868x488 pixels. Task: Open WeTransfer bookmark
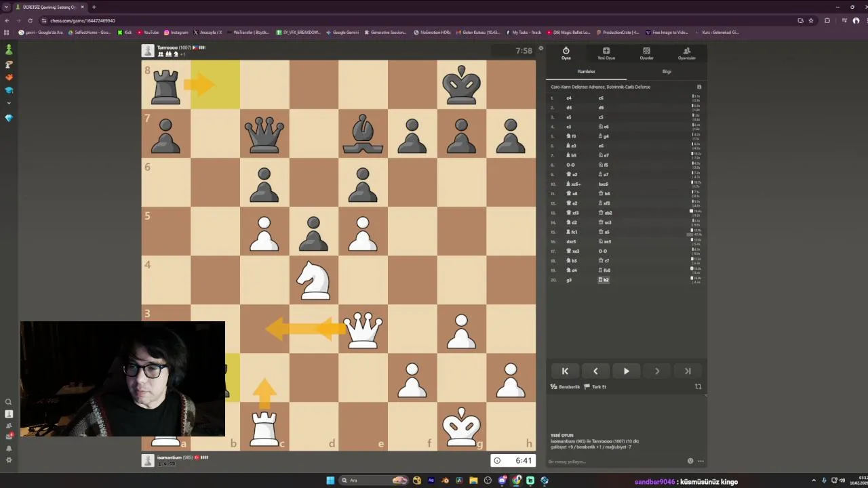[248, 32]
